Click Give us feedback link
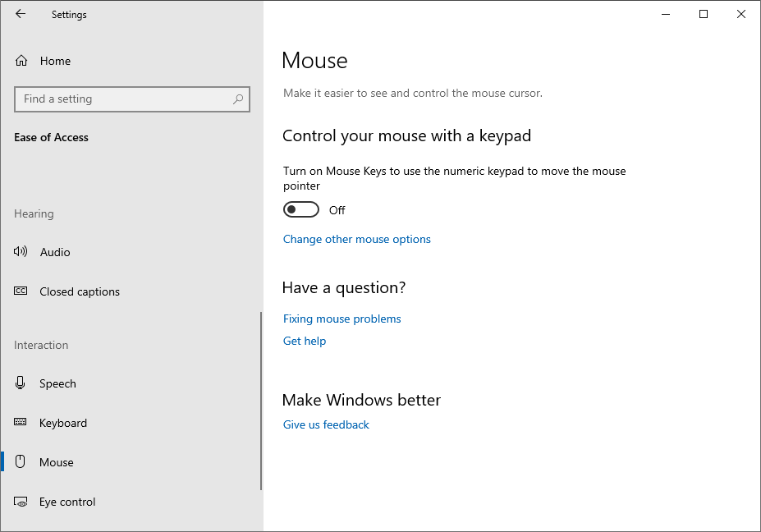 pyautogui.click(x=326, y=424)
